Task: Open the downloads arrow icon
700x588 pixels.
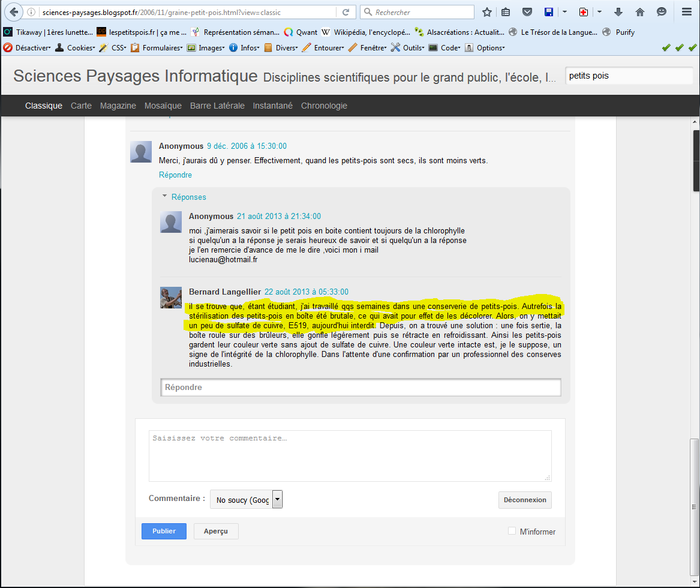Action: click(x=618, y=12)
